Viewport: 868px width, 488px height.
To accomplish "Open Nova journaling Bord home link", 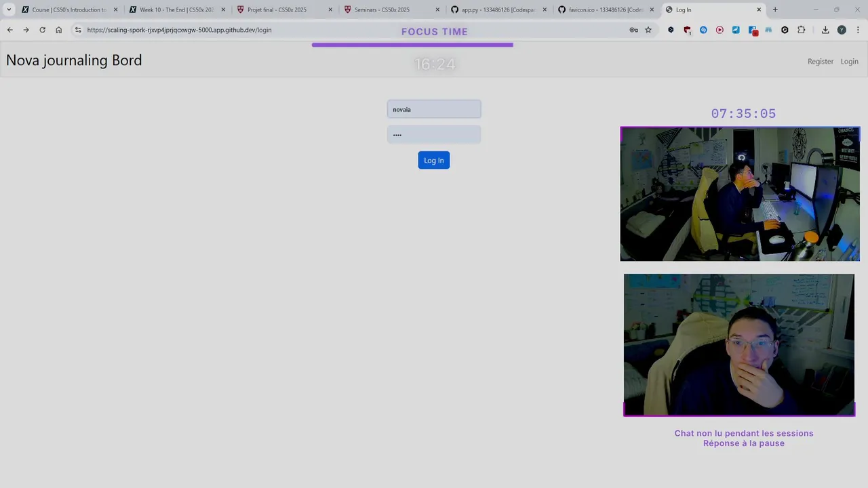I will point(74,60).
